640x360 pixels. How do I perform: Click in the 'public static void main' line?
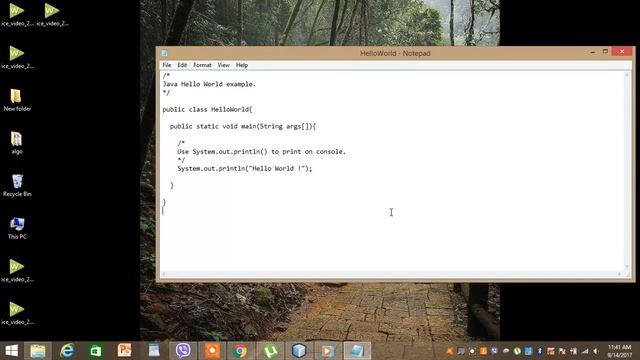pyautogui.click(x=243, y=127)
